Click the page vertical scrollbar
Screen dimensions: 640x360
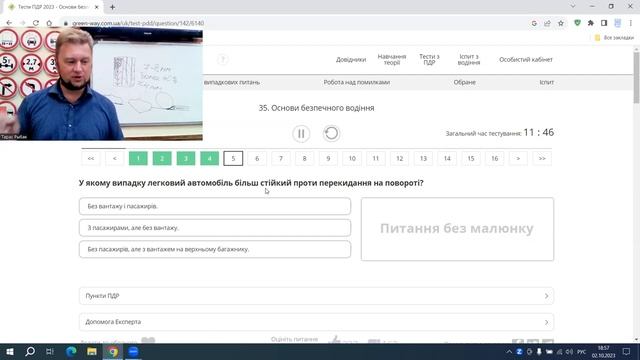click(636, 78)
